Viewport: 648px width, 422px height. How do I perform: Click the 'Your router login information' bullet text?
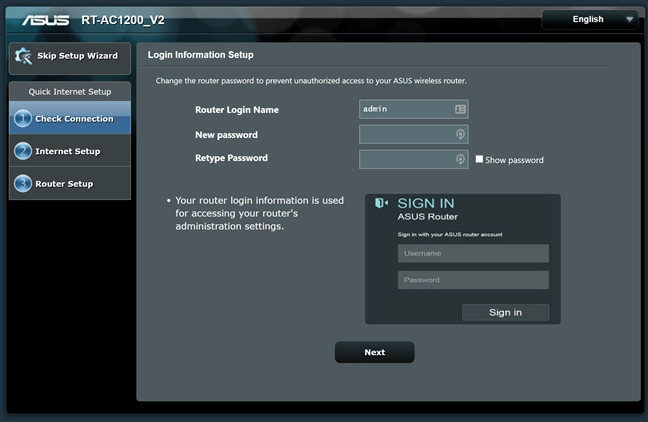[x=259, y=213]
